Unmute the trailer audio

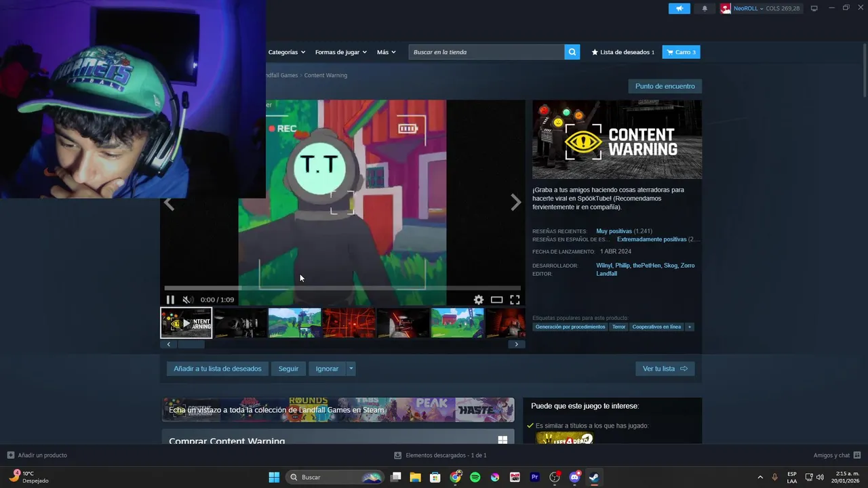click(x=188, y=300)
